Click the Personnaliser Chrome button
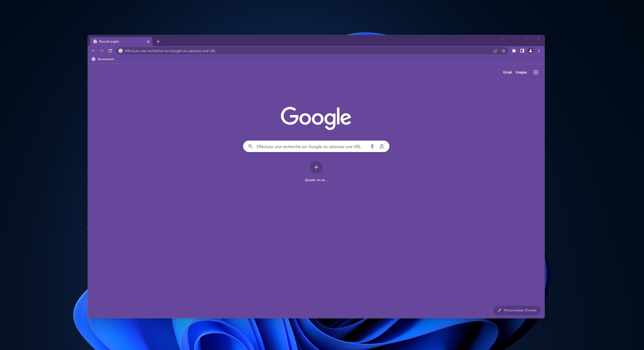644x350 pixels. (x=516, y=310)
